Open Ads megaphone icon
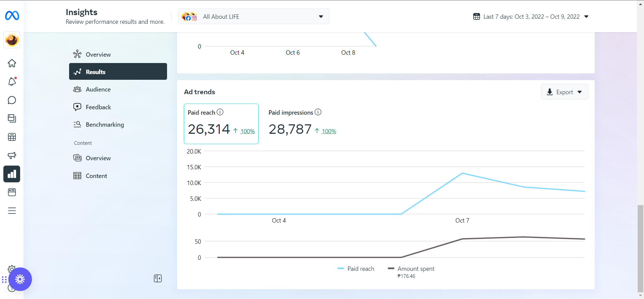This screenshot has height=299, width=644. [x=12, y=156]
